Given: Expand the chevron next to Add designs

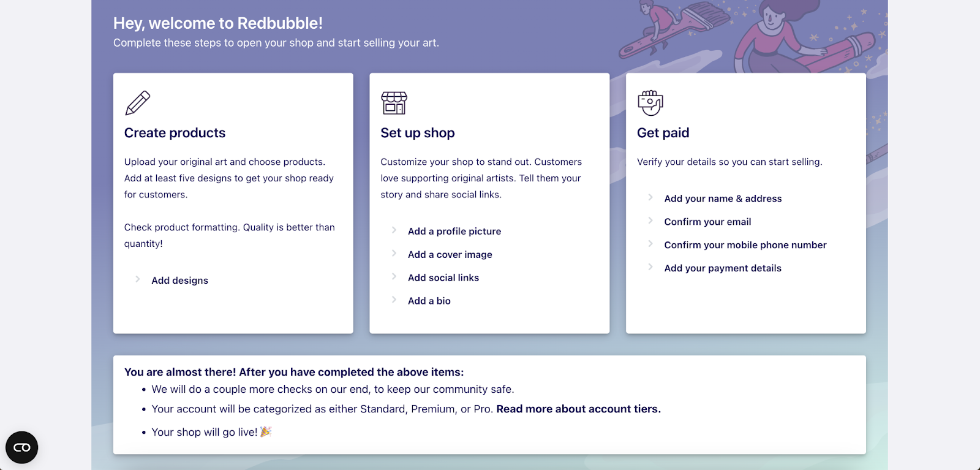Looking at the screenshot, I should point(137,279).
